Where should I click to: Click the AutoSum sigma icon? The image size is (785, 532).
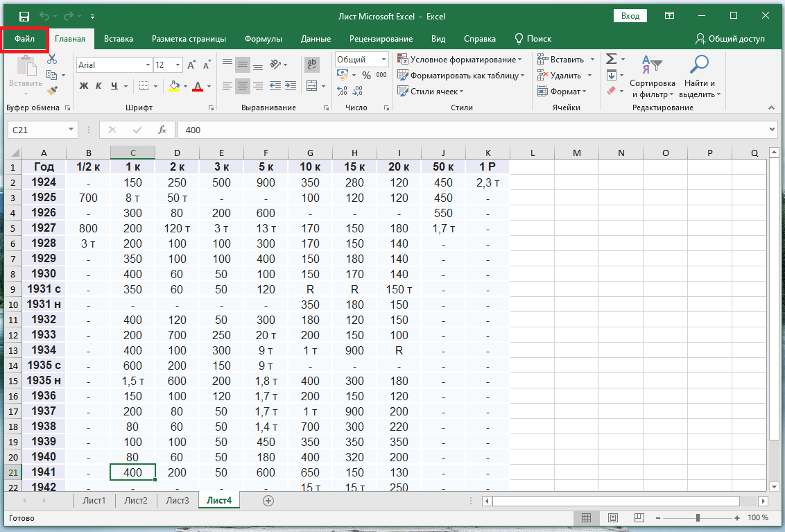611,59
